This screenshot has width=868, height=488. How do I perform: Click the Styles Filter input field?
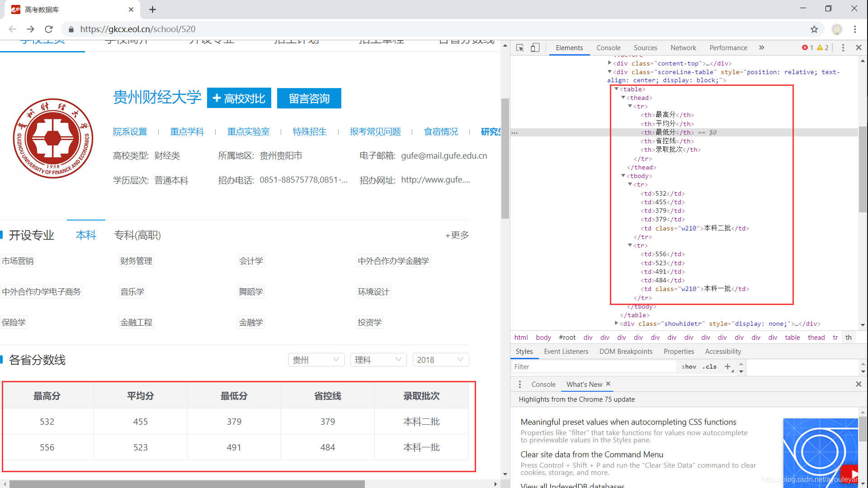tap(594, 366)
